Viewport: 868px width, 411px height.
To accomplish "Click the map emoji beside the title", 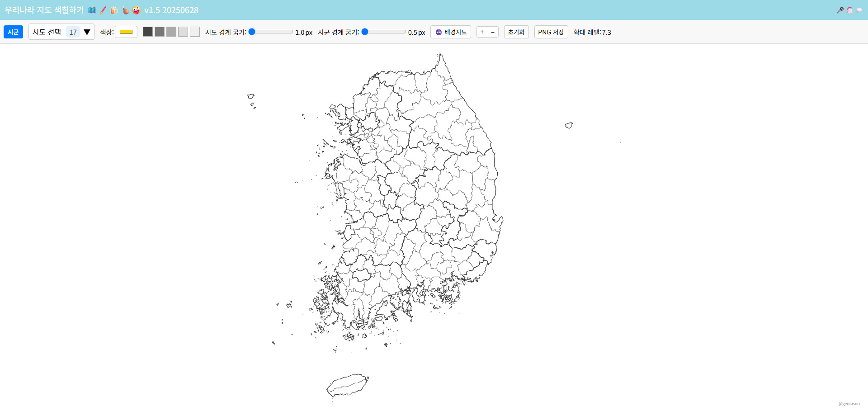I will pyautogui.click(x=92, y=10).
